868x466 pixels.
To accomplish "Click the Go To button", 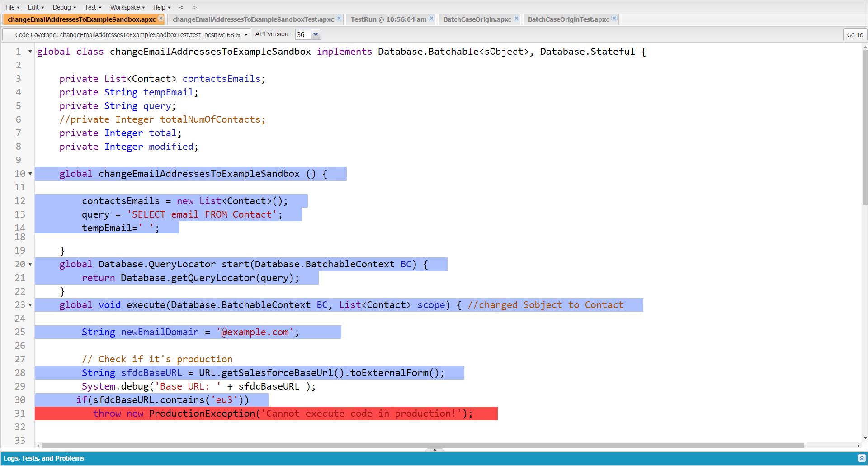I will [854, 34].
